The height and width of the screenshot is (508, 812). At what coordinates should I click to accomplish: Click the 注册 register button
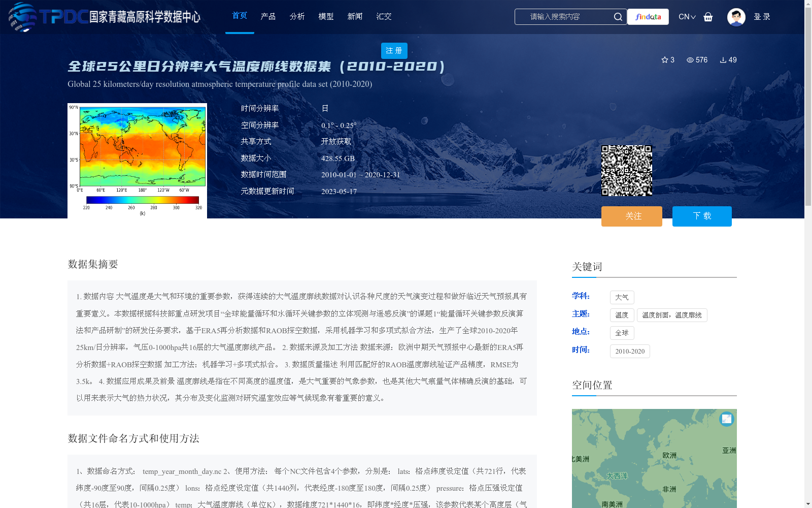(x=394, y=51)
